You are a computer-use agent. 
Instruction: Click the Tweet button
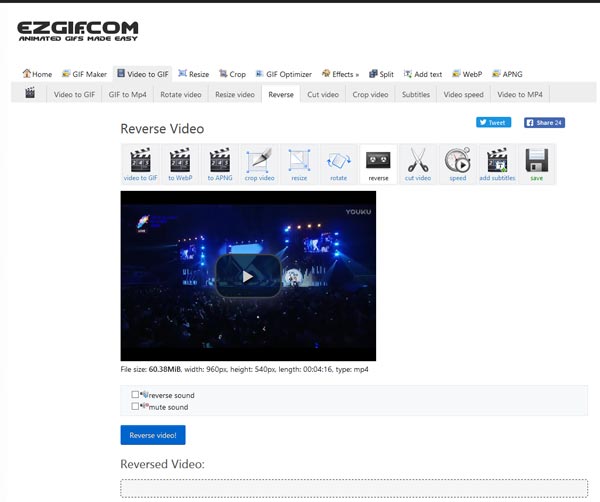[493, 122]
